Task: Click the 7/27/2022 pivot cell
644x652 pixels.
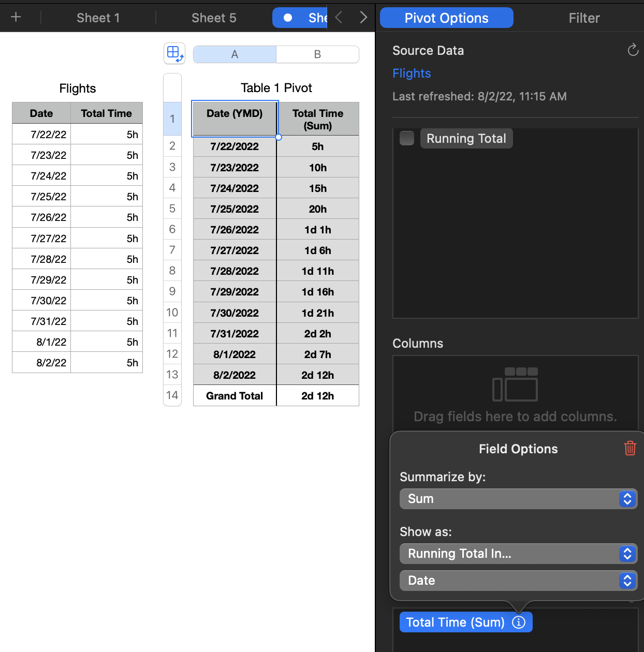Action: [x=235, y=250]
